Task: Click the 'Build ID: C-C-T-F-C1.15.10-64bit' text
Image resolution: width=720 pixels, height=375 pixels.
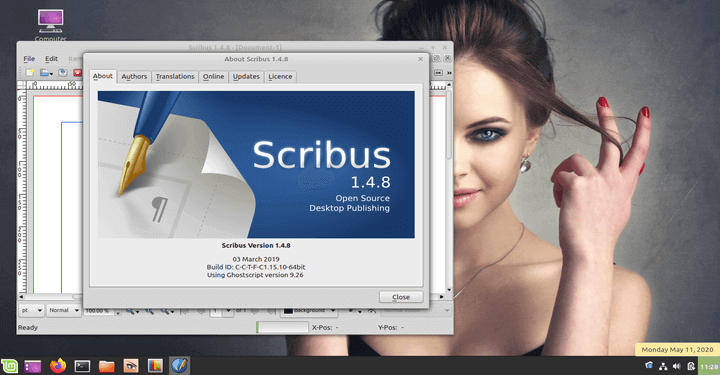Action: (256, 267)
